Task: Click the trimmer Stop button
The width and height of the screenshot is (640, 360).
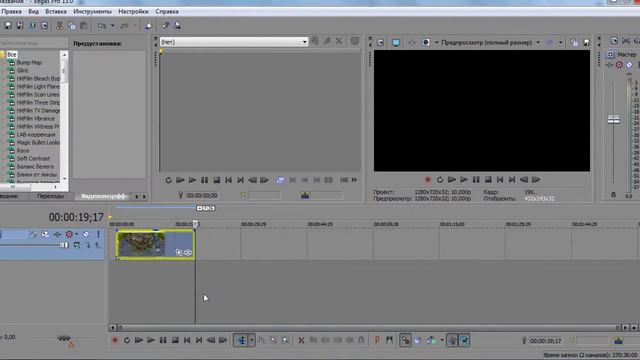Action: pos(217,180)
